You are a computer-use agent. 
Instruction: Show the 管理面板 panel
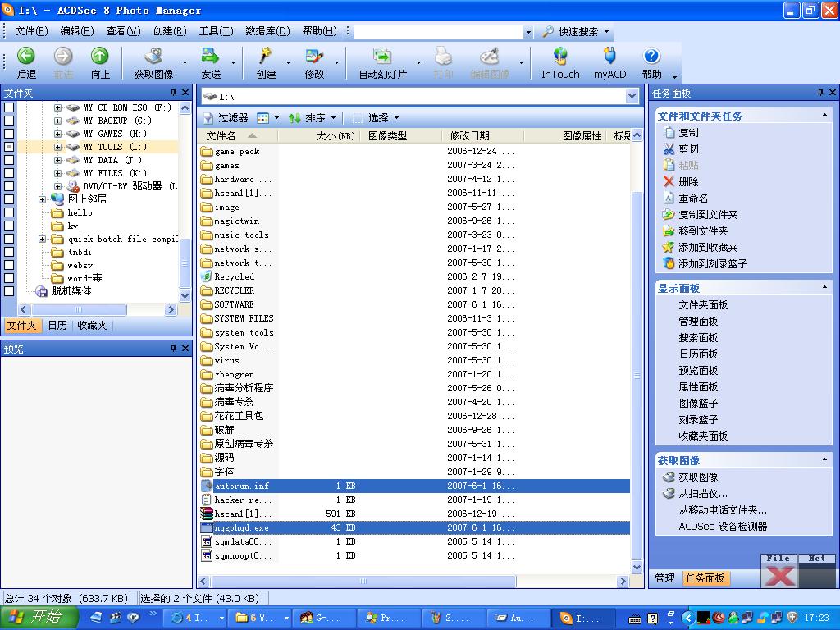pyautogui.click(x=698, y=322)
